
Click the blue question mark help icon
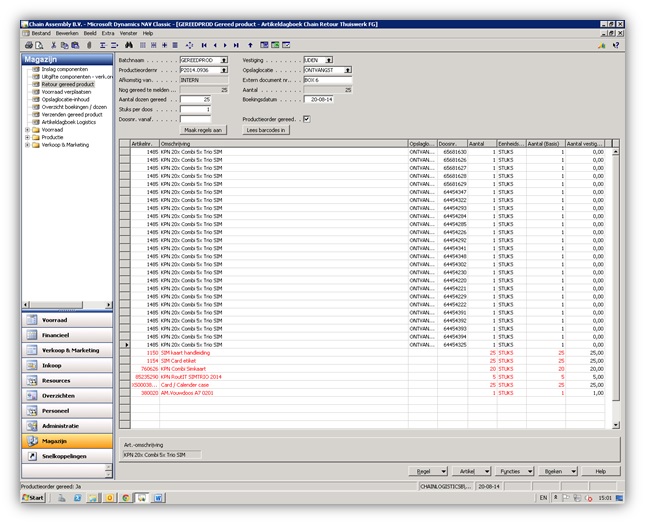click(616, 45)
